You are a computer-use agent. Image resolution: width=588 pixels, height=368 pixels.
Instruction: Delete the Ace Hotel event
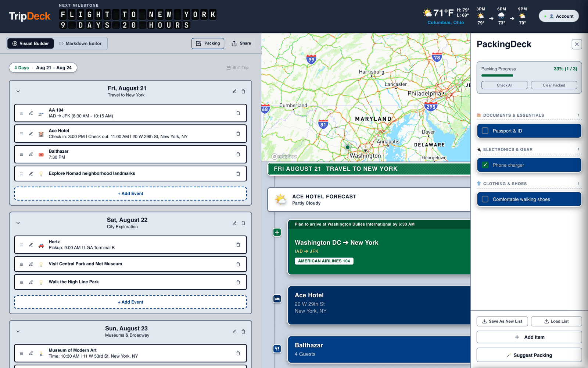click(238, 134)
